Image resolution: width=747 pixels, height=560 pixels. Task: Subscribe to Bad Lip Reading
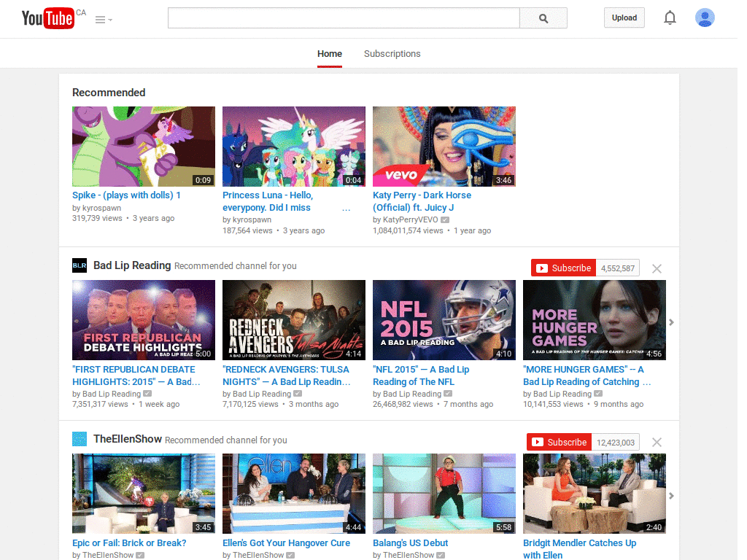(x=564, y=268)
